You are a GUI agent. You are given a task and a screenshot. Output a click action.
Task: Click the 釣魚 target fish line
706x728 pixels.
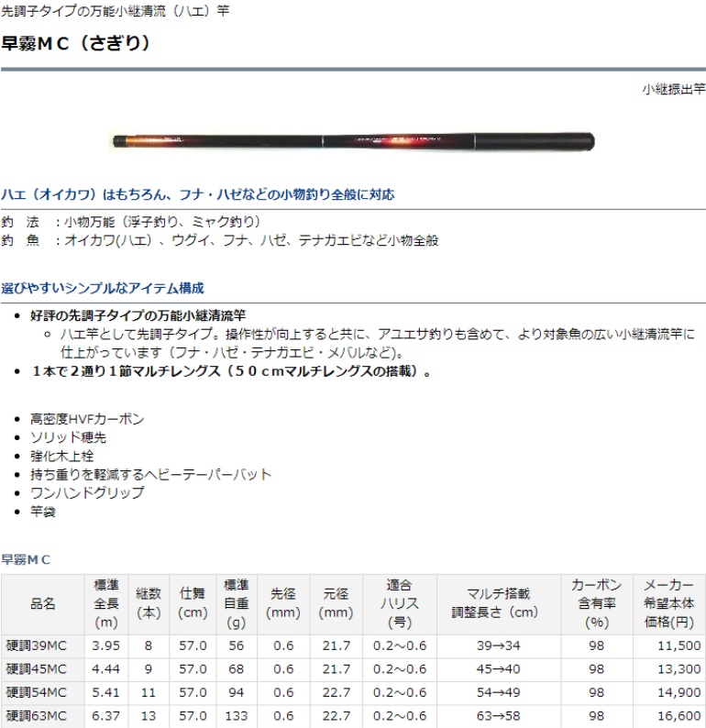(x=219, y=240)
